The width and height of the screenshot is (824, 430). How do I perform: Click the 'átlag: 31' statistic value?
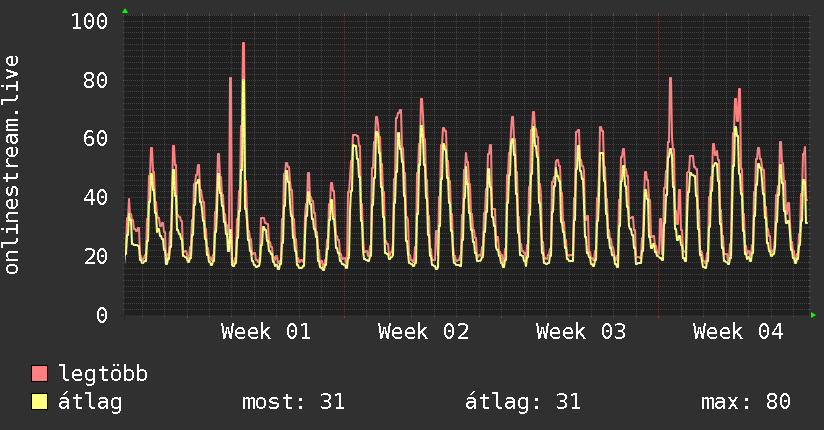click(x=523, y=402)
